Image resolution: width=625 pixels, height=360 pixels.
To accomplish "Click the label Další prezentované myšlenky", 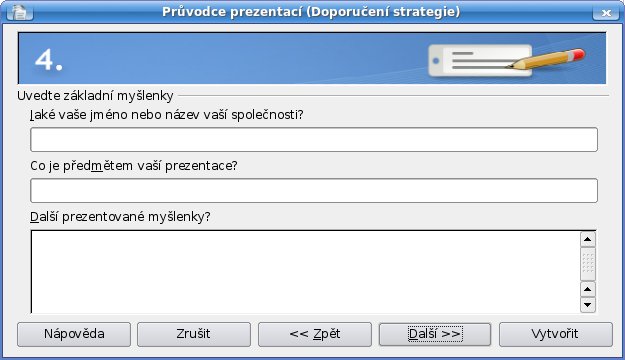I will [x=120, y=217].
